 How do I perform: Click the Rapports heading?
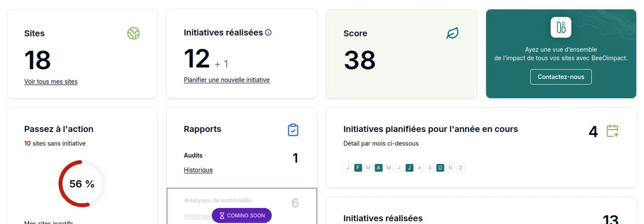202,129
